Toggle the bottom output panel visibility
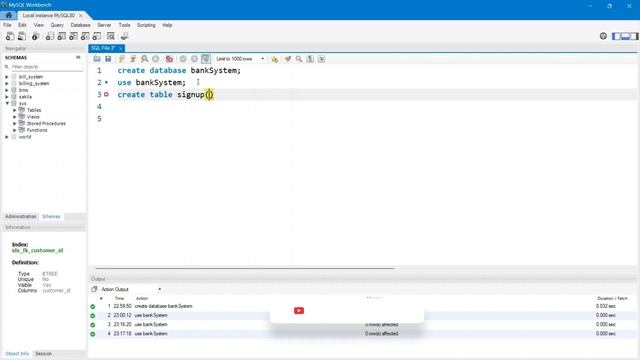Viewport: 640px width, 360px height. 625,36
